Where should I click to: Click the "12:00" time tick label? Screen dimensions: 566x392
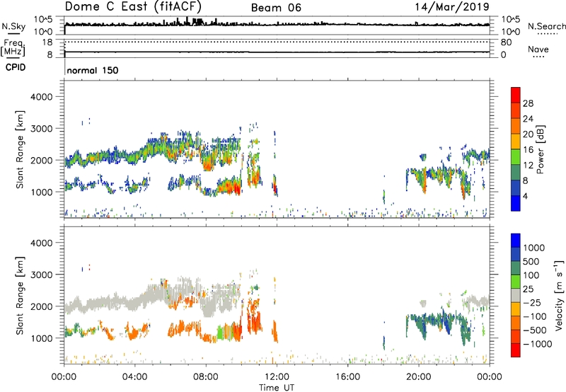[x=277, y=377]
